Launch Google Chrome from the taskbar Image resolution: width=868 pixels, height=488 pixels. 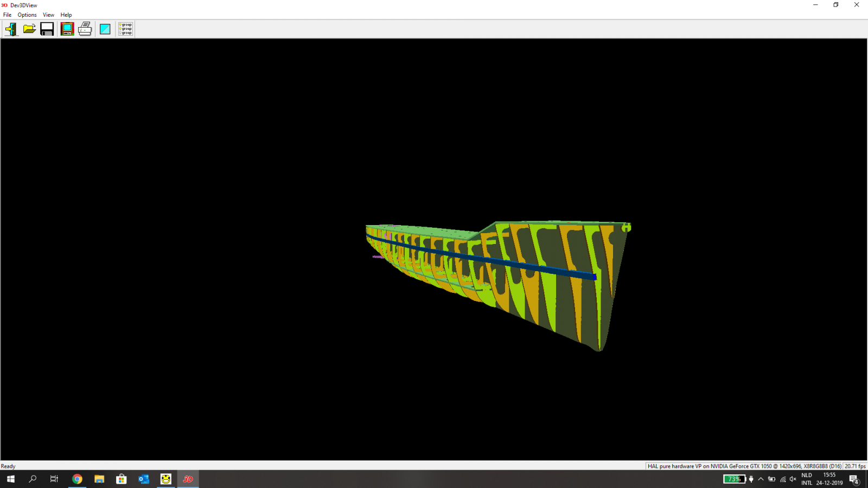click(x=77, y=479)
